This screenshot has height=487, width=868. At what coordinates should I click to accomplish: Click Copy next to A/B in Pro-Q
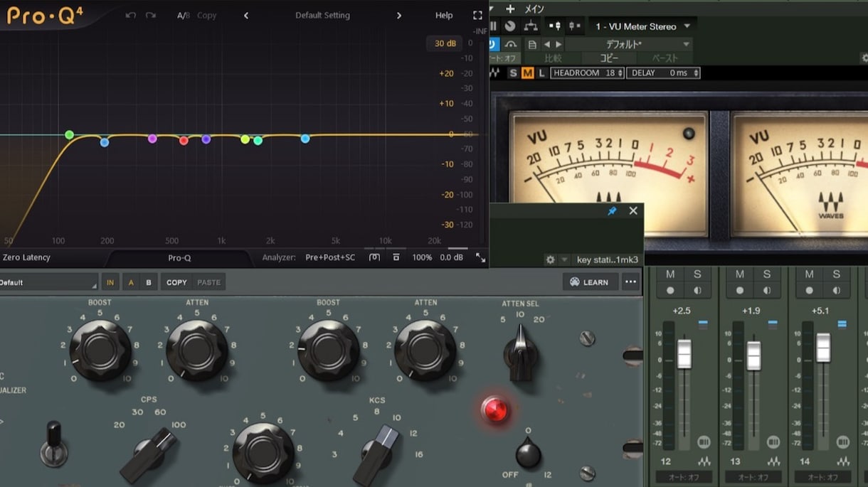pos(206,15)
